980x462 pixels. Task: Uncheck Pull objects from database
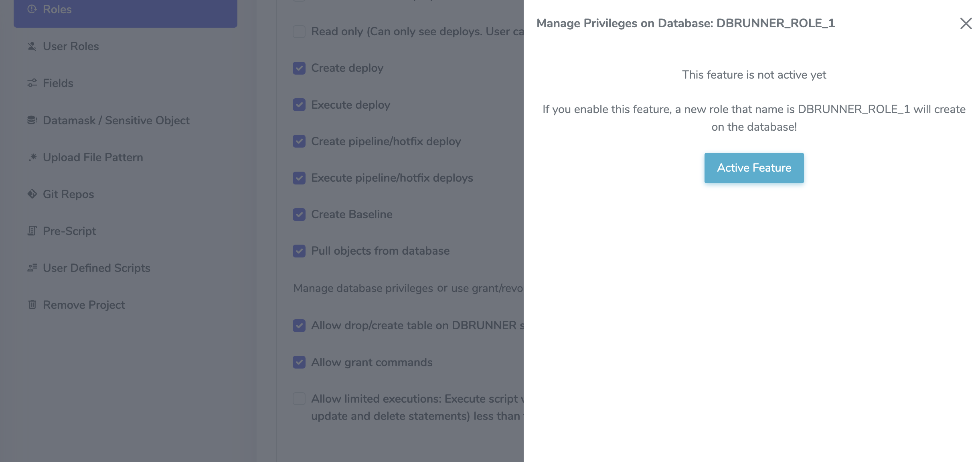tap(299, 251)
